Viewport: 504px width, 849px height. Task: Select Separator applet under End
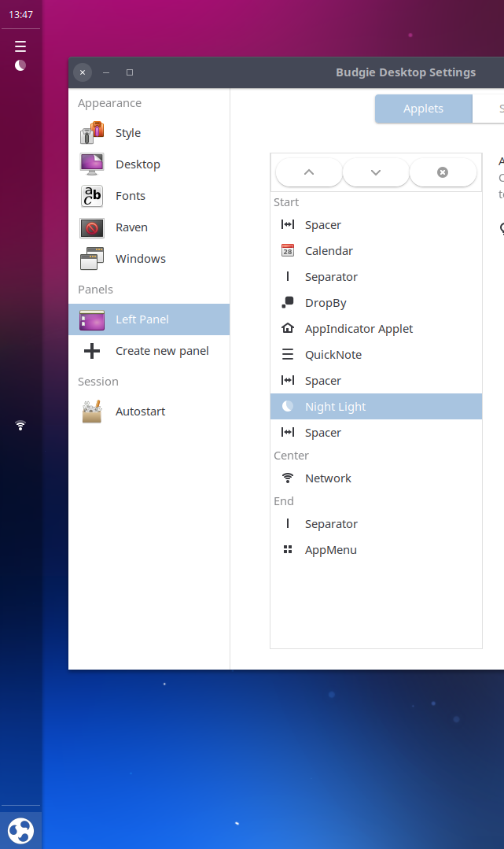pyautogui.click(x=376, y=523)
